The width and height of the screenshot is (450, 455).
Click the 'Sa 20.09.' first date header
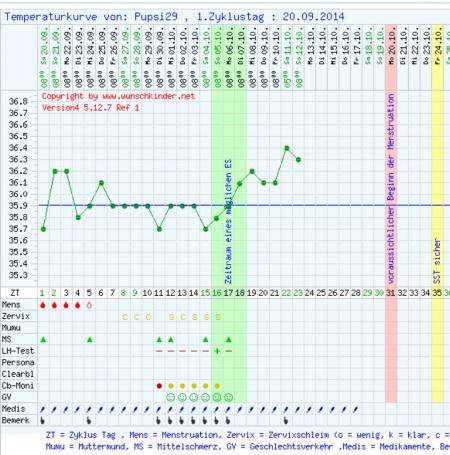44,46
